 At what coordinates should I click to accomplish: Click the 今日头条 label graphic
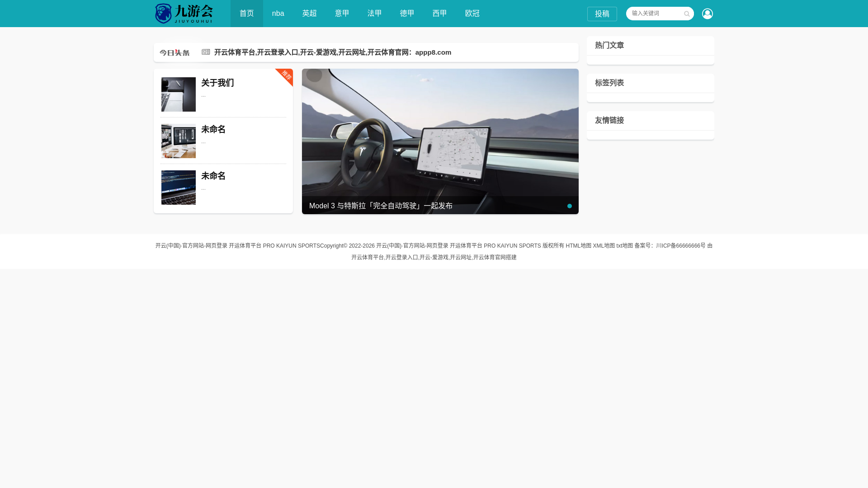tap(175, 53)
